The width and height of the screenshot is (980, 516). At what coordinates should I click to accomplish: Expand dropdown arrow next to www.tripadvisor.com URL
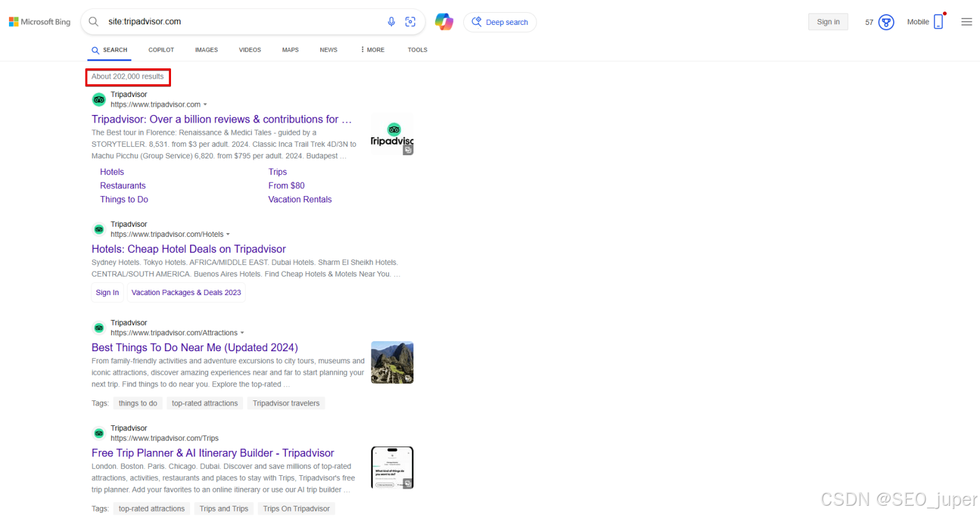pyautogui.click(x=205, y=105)
